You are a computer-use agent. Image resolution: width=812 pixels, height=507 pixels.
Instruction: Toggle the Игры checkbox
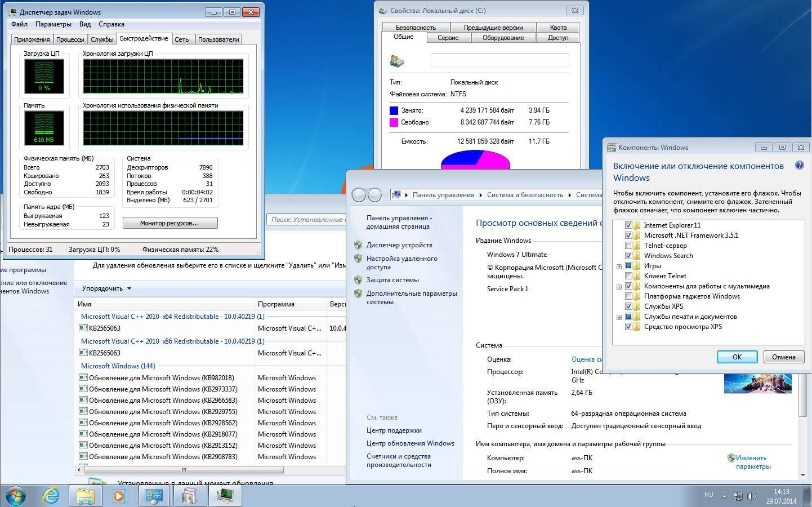pyautogui.click(x=628, y=266)
